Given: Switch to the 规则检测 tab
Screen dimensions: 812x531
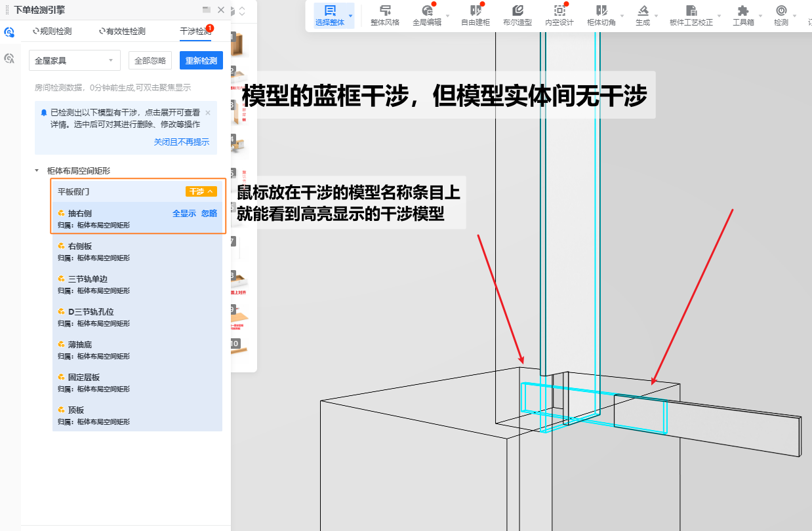Looking at the screenshot, I should click(x=52, y=31).
